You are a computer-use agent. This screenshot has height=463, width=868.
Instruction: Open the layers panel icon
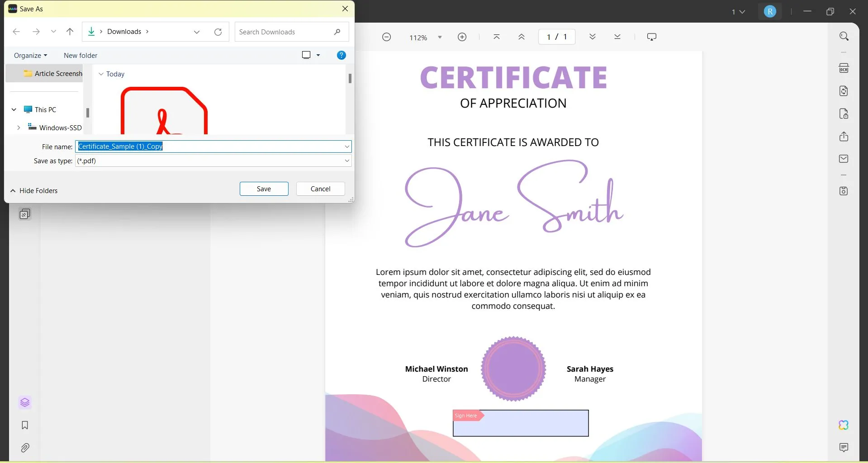(x=25, y=402)
